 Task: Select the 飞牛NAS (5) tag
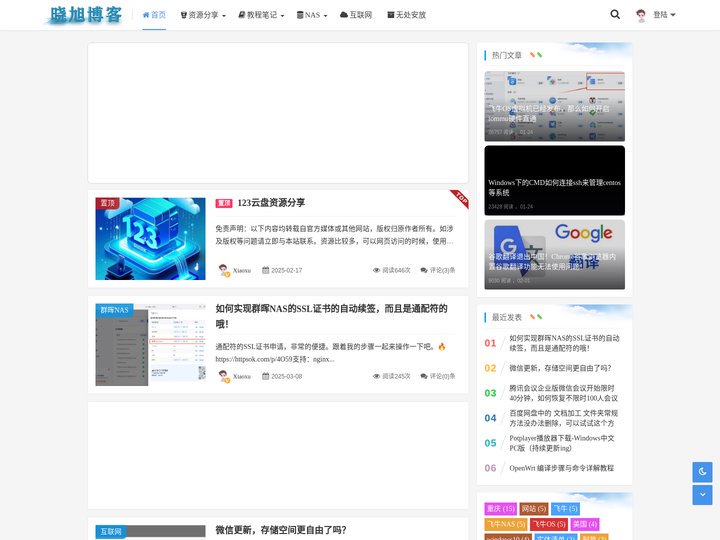click(x=506, y=524)
